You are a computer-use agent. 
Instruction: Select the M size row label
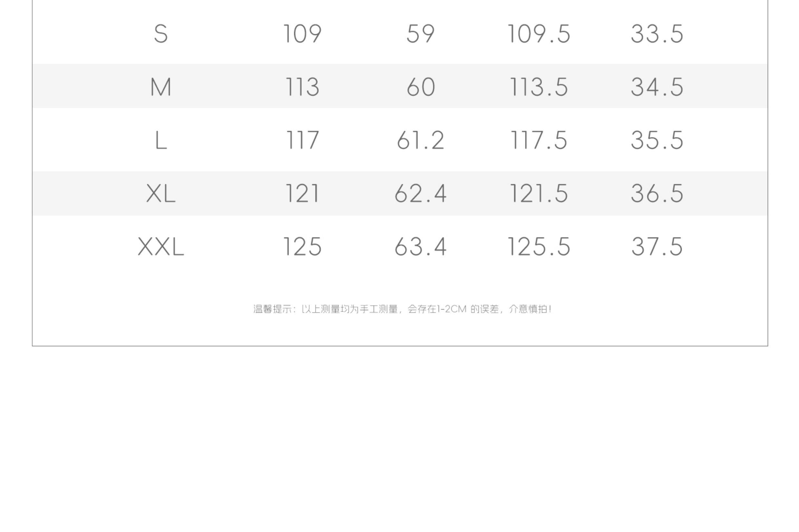click(160, 87)
